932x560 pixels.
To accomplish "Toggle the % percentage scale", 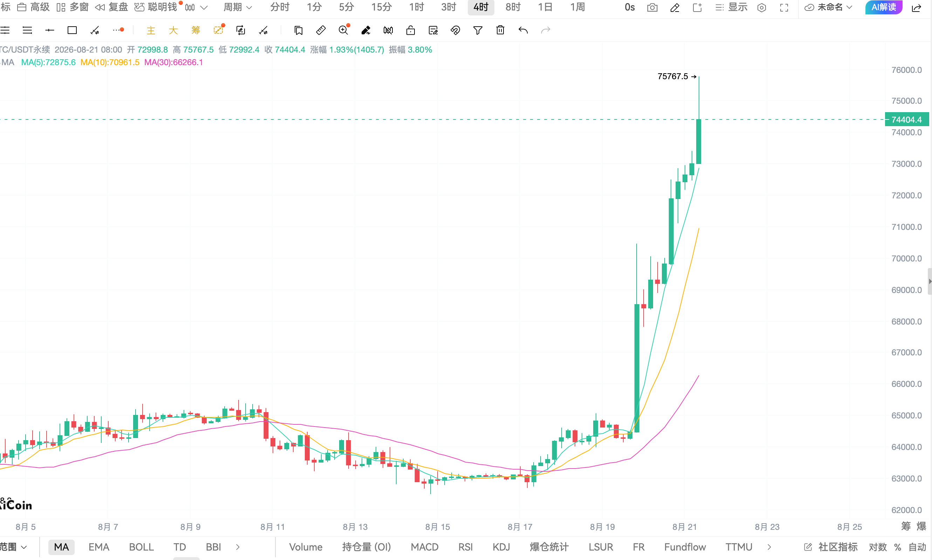I will [898, 547].
